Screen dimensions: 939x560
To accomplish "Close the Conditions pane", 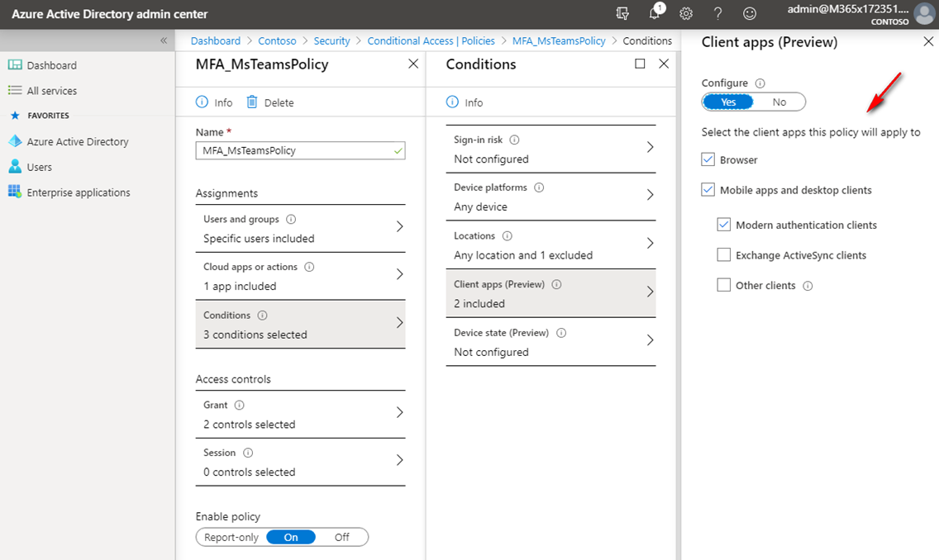I will point(664,64).
